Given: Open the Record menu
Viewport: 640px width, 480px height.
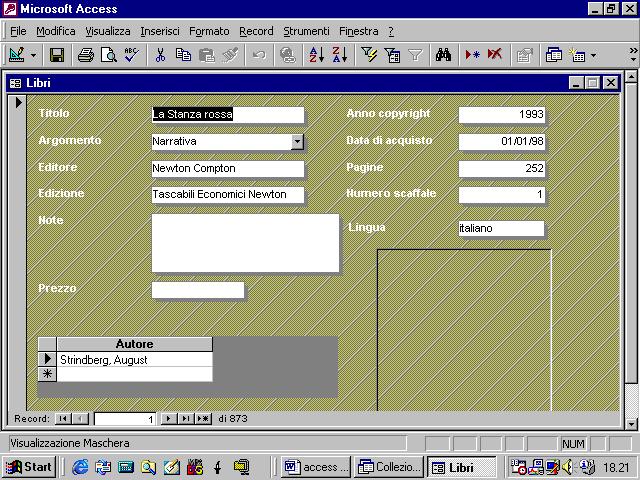Looking at the screenshot, I should point(256,31).
